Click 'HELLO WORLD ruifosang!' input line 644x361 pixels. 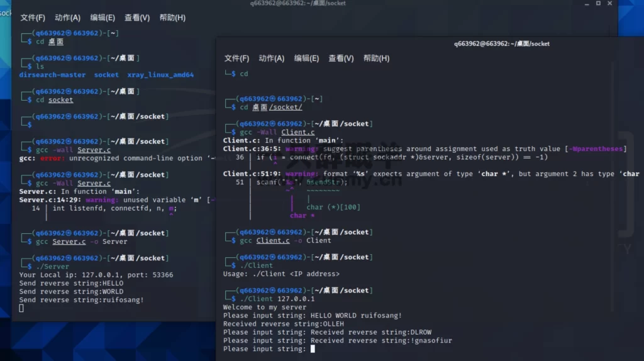356,316
